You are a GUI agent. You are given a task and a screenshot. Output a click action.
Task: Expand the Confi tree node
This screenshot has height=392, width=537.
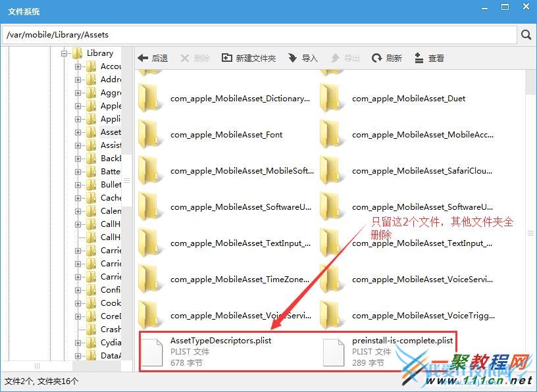tap(78, 290)
